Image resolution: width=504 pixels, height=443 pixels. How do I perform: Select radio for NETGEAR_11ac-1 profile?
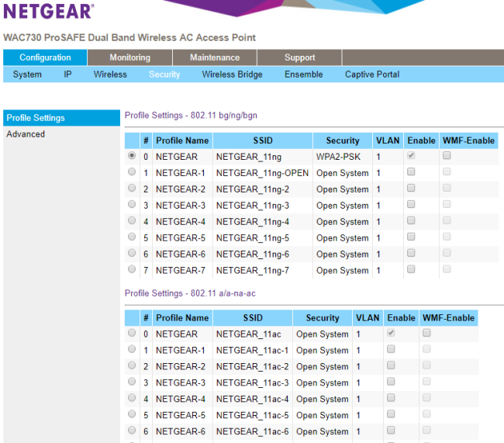tap(132, 349)
